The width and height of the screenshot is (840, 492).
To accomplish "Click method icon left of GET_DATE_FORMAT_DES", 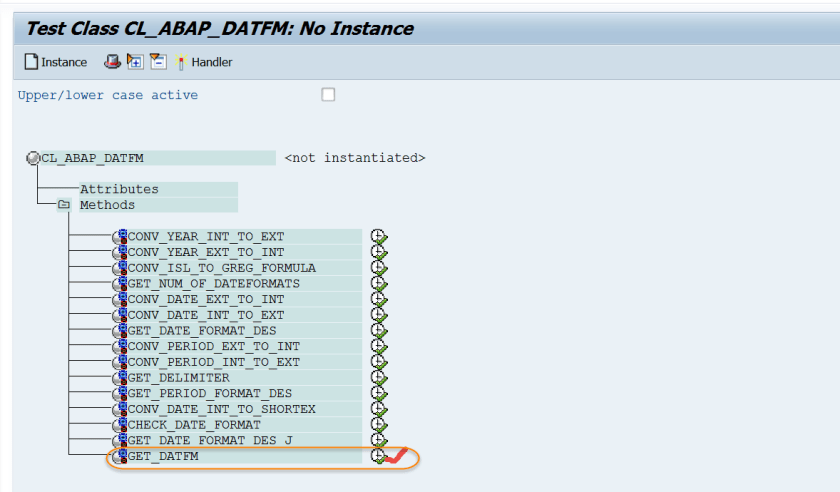I will coord(120,330).
